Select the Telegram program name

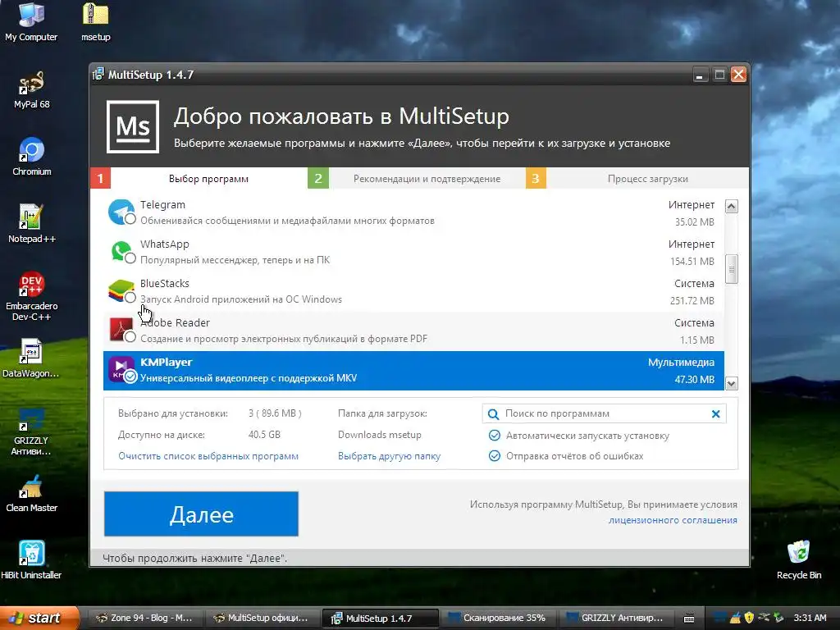tap(163, 204)
